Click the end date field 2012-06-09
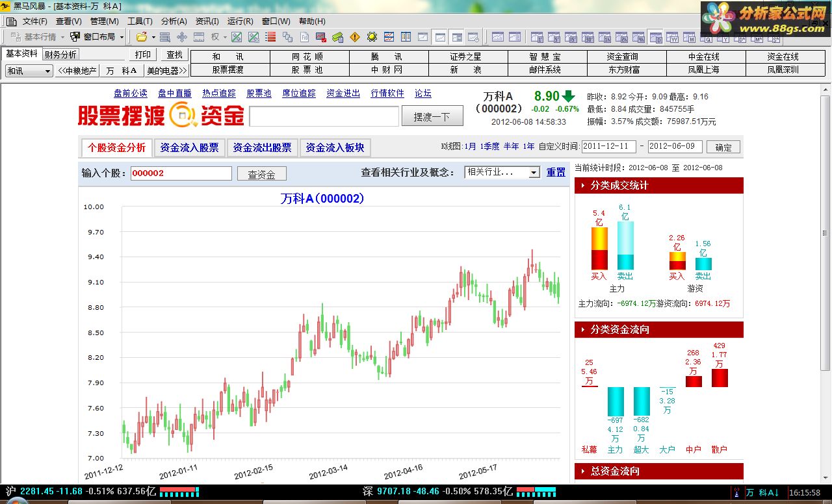This screenshot has height=504, width=832. pos(675,147)
